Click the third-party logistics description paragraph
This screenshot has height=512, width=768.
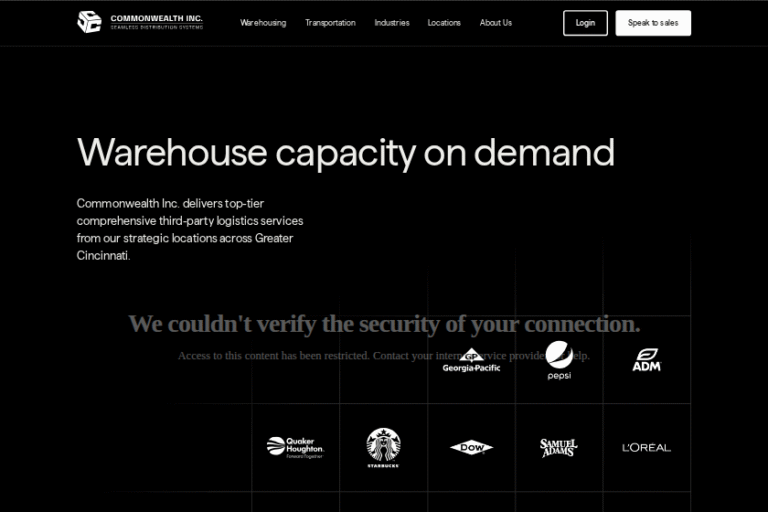click(x=190, y=229)
